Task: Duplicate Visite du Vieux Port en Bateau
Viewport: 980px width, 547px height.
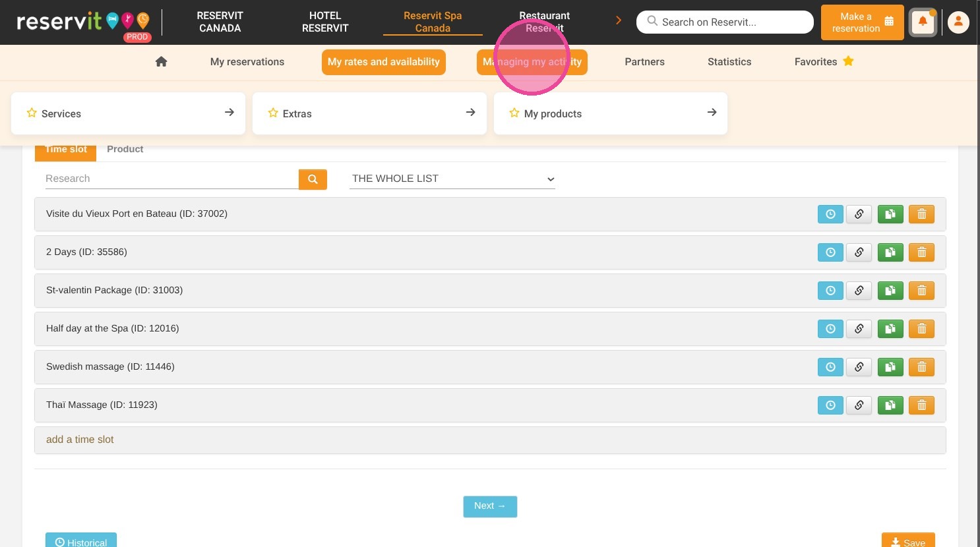Action: 890,214
